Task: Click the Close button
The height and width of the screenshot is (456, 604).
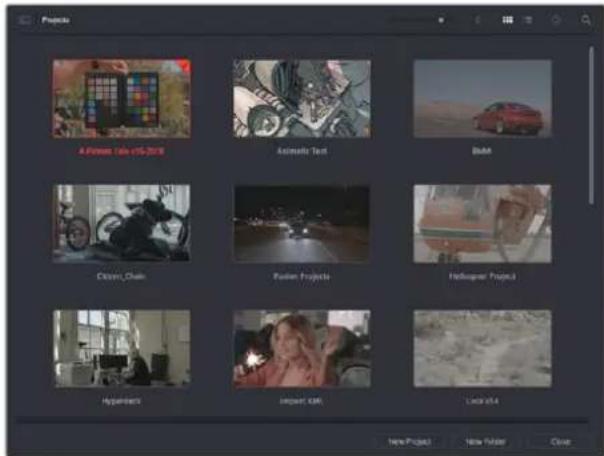Action: tap(560, 441)
